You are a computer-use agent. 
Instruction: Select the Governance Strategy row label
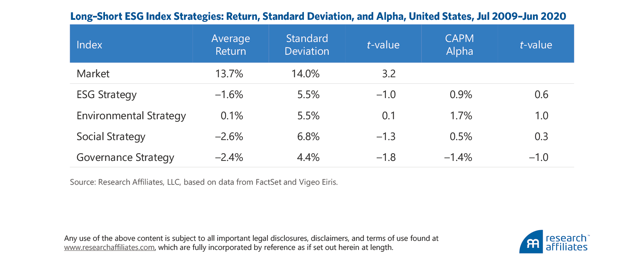(x=125, y=158)
